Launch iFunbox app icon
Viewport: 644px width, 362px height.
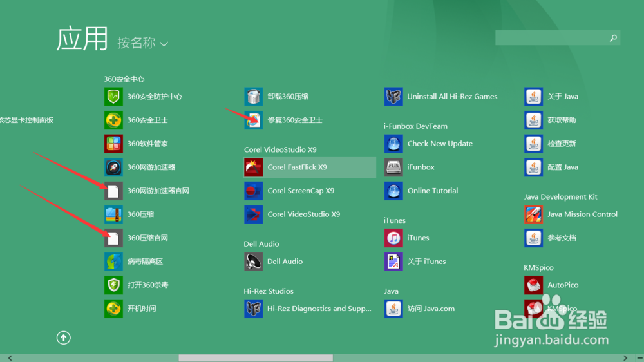click(393, 167)
